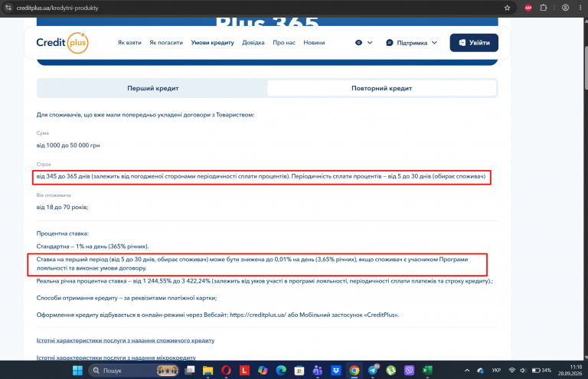Click the Увійти login button
Viewport: 588px width, 379px height.
474,43
